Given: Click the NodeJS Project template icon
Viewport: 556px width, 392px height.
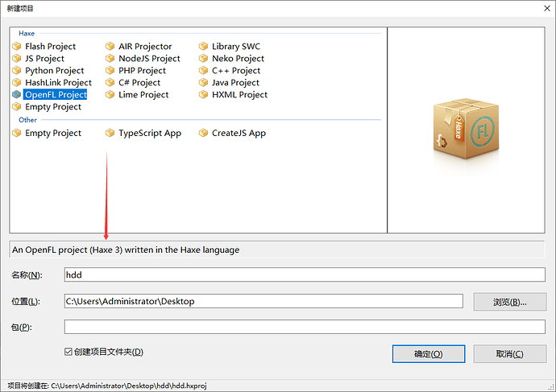Looking at the screenshot, I should pos(110,59).
